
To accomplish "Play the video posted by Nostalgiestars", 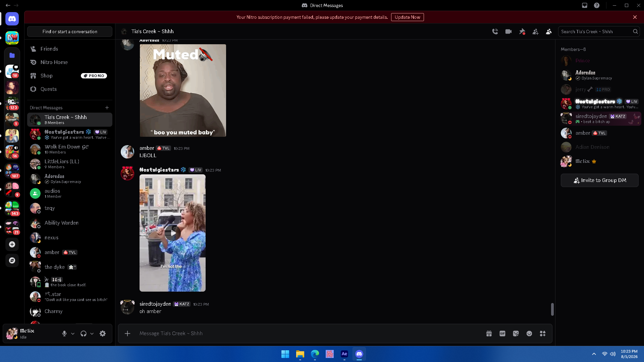I will (x=173, y=233).
